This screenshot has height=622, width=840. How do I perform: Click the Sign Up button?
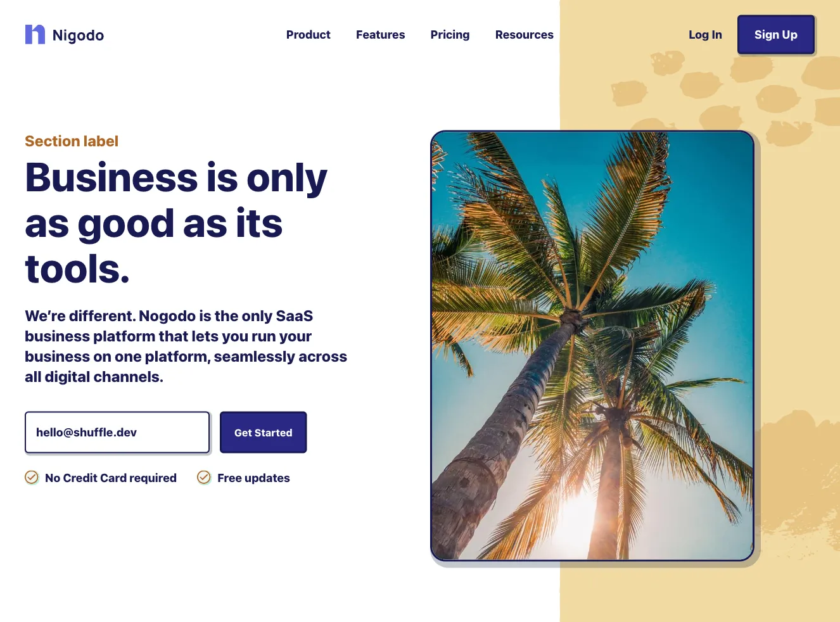pos(776,35)
